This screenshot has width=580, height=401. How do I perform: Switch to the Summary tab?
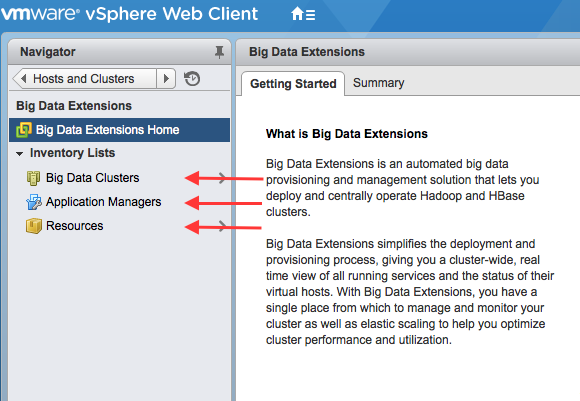point(378,83)
